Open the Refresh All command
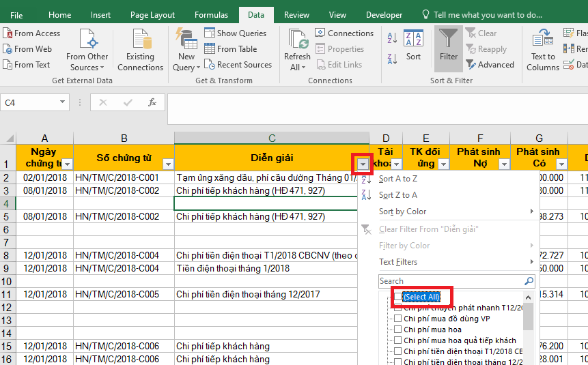Screen dimensions: 588x365 pos(297,50)
